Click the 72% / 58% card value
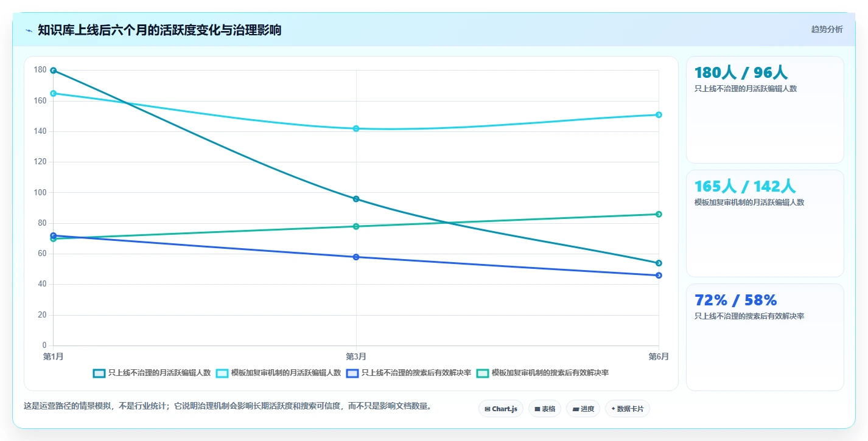 point(736,300)
